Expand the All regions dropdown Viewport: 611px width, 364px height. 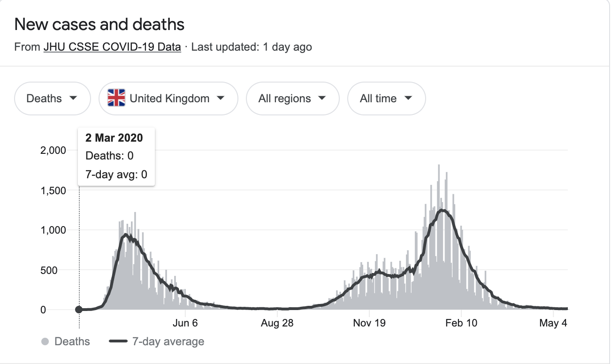coord(292,99)
